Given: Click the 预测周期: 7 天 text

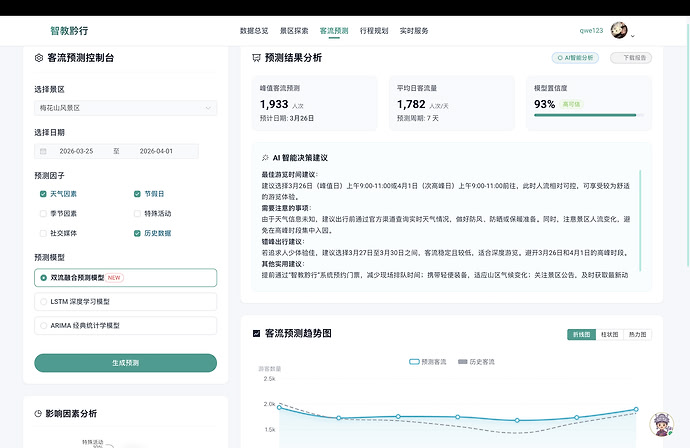Looking at the screenshot, I should click(x=418, y=118).
